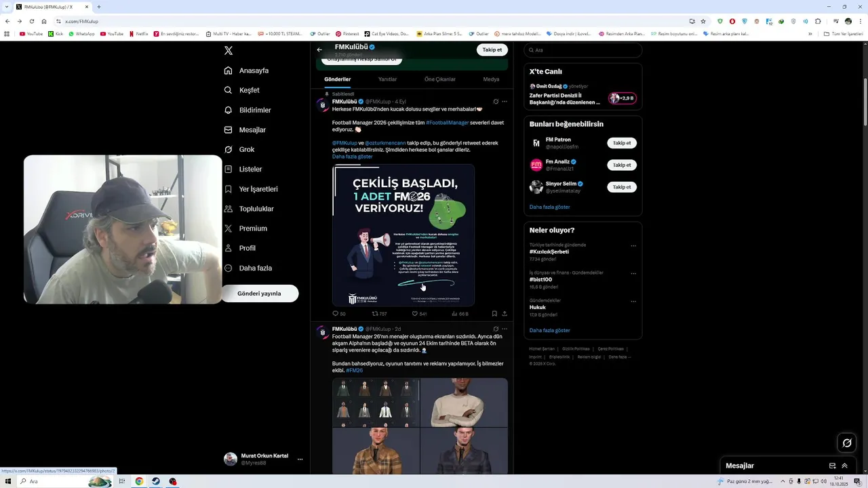Open options for #bist100 trend
Screen dimensions: 868x488
(x=633, y=273)
